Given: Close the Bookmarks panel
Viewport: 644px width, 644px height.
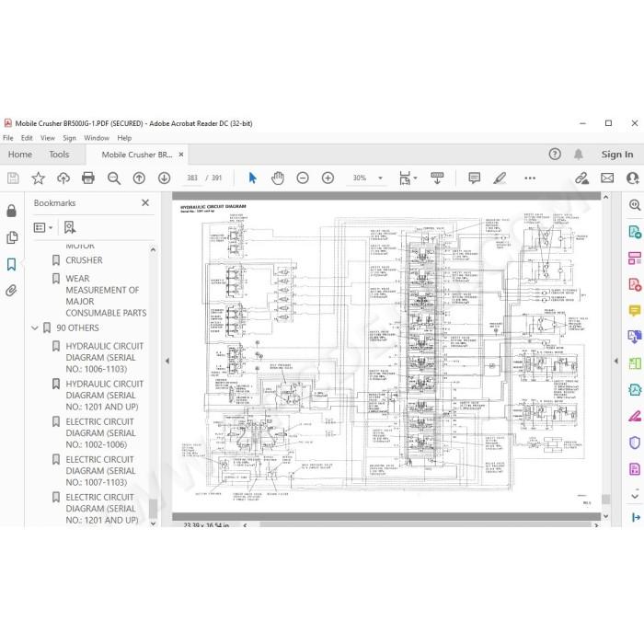Looking at the screenshot, I should (x=145, y=202).
